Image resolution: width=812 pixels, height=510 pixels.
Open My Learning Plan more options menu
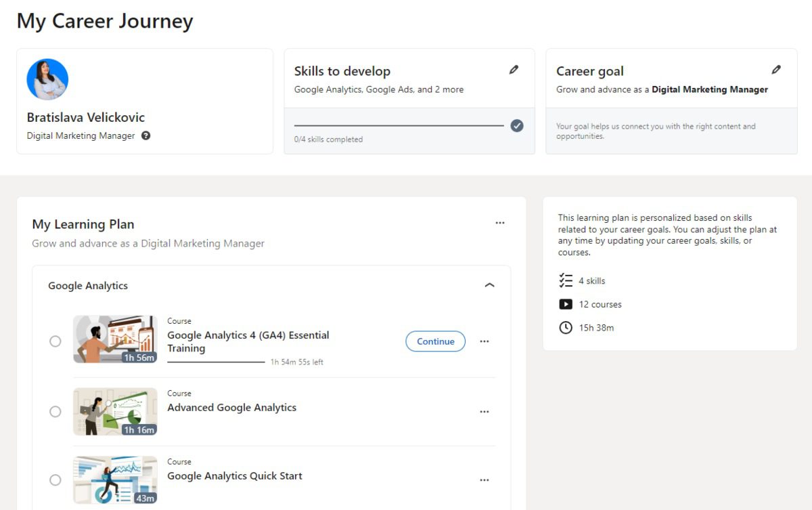500,223
